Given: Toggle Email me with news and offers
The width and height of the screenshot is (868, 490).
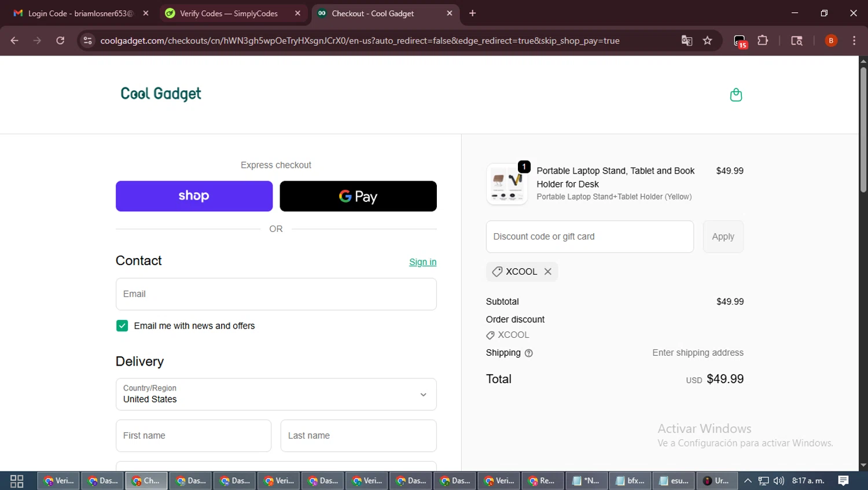Looking at the screenshot, I should coord(122,326).
